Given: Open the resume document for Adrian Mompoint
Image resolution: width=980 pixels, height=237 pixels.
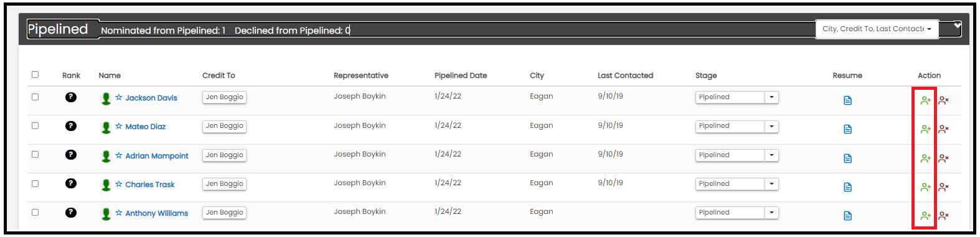Looking at the screenshot, I should pos(847,158).
